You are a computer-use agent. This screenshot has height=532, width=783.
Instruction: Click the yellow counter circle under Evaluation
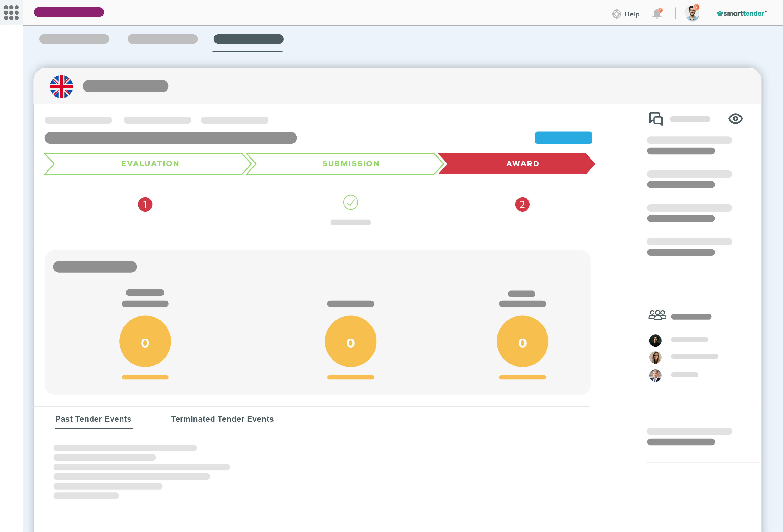point(145,341)
